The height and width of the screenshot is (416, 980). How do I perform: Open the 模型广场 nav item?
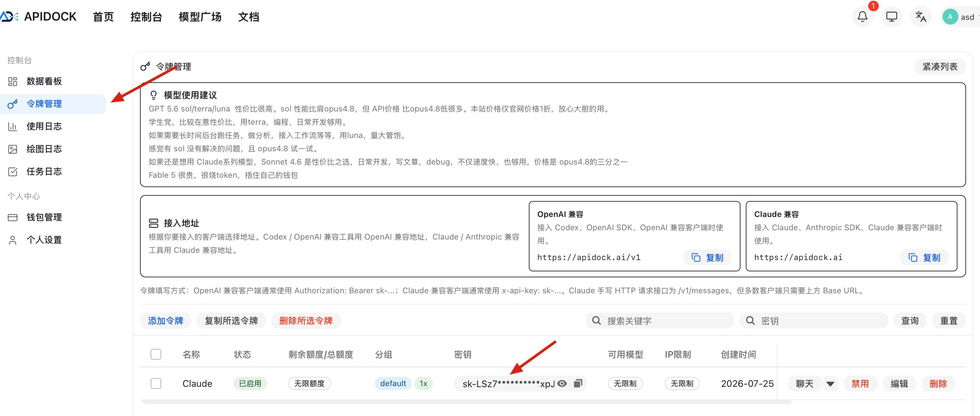click(x=200, y=17)
